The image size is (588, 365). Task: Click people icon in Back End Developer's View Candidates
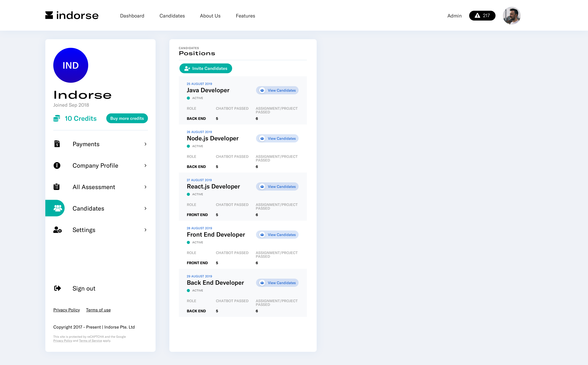click(x=262, y=283)
